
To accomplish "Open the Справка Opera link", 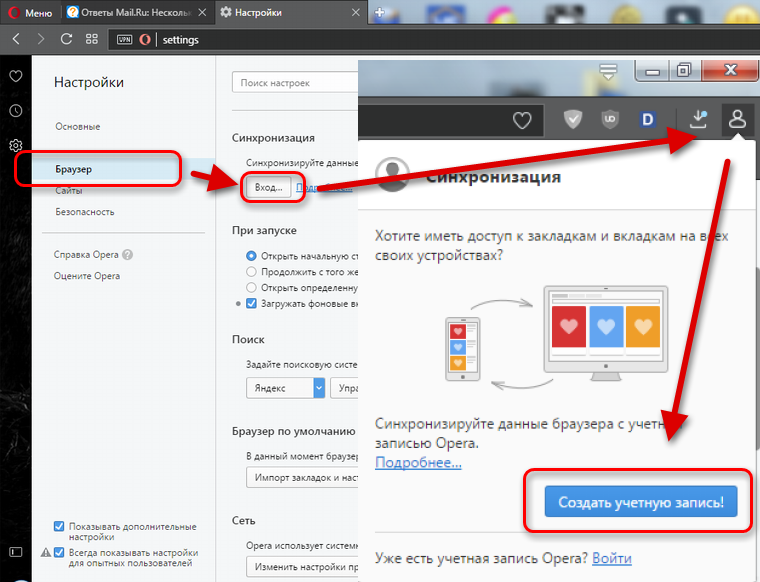I will (x=86, y=254).
